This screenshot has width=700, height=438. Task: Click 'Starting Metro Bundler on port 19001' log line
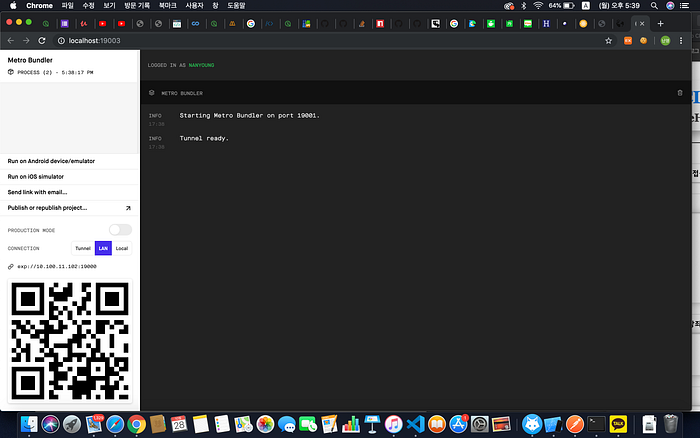click(250, 116)
